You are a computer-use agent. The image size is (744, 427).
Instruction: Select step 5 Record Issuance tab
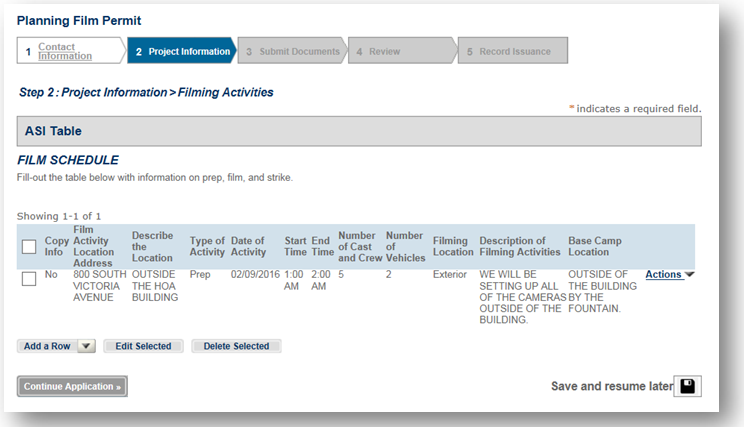click(x=513, y=51)
